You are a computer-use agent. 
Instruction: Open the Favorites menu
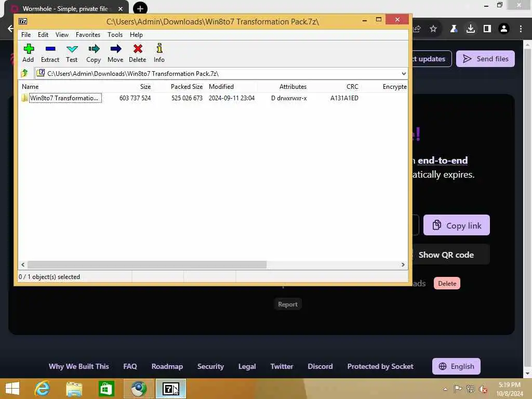(88, 35)
